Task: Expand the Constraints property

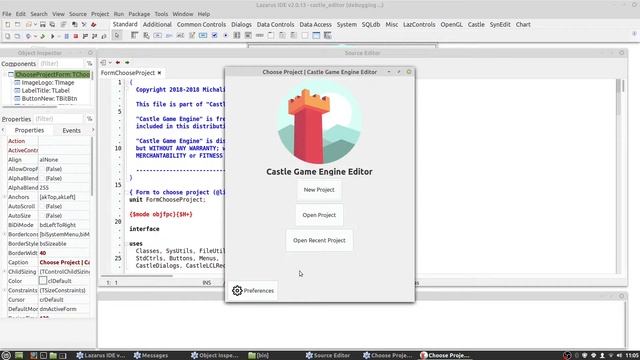Action: (4, 290)
